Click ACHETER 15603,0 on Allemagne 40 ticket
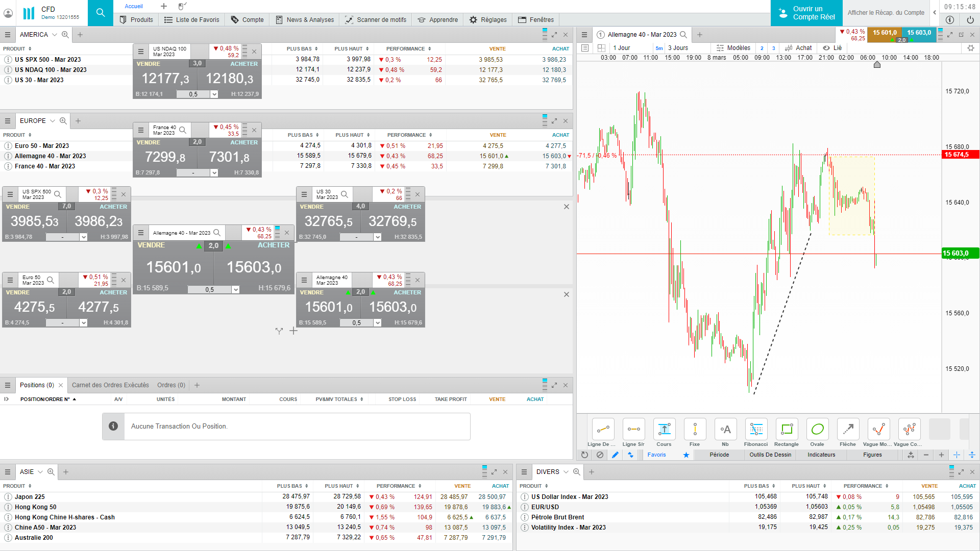This screenshot has width=980, height=551. coord(254,267)
